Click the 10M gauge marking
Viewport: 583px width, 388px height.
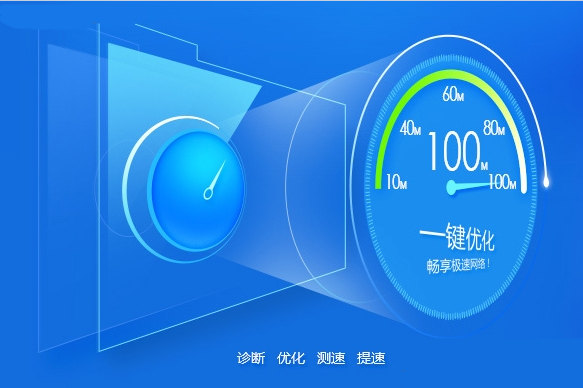[x=396, y=182]
